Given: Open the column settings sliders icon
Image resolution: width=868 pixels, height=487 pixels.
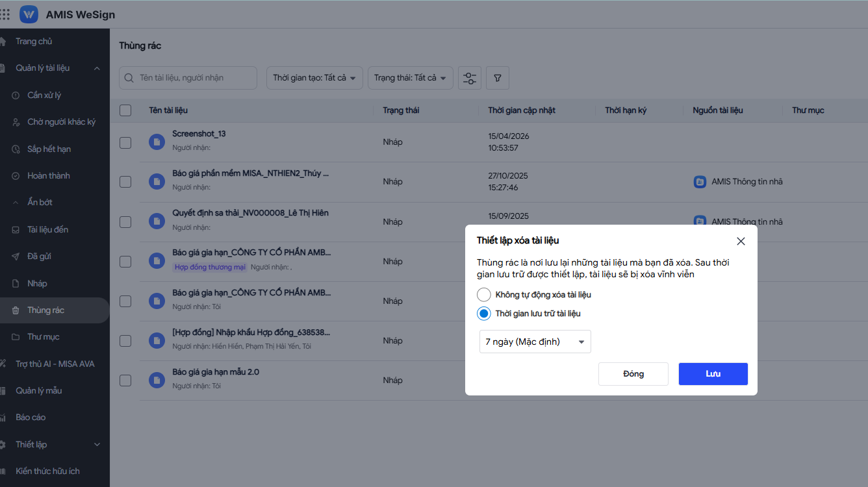Looking at the screenshot, I should pyautogui.click(x=469, y=78).
